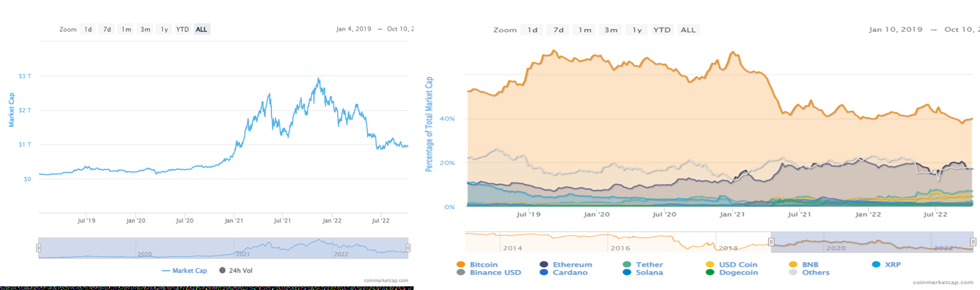The image size is (980, 290).
Task: Set the left market cap chart zoom to 1y
Action: pyautogui.click(x=164, y=29)
